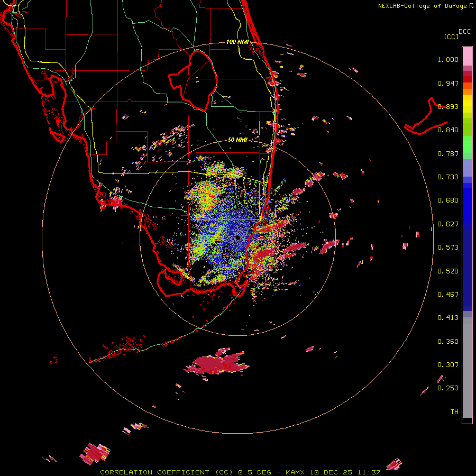This screenshot has height=476, width=476.
Task: Select the 0.467 scale value
Action: 448,295
